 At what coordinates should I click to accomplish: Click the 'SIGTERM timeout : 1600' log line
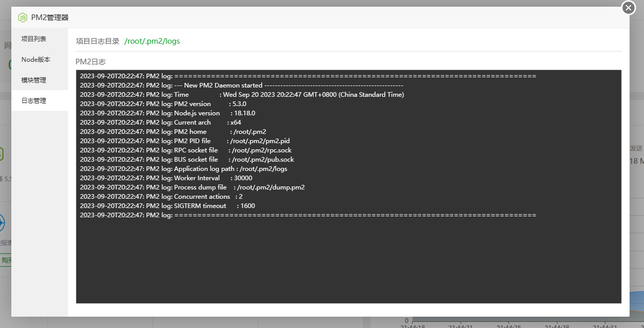click(x=167, y=205)
